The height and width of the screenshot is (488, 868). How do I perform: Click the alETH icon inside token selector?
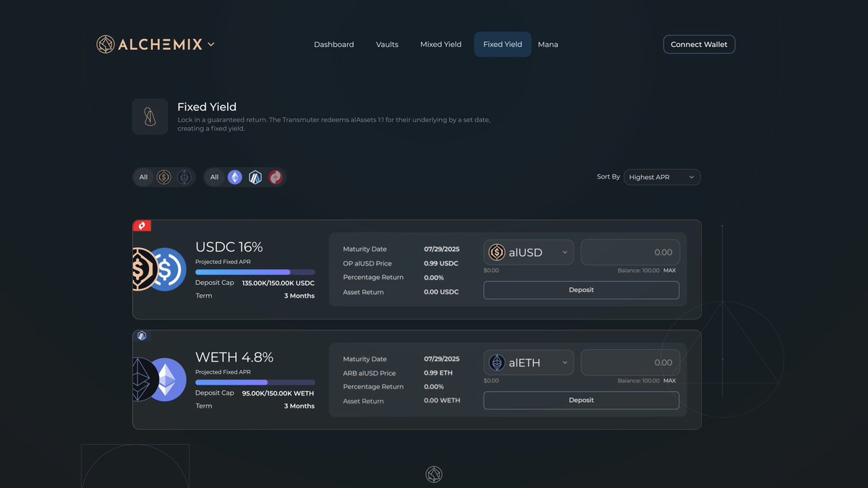[x=497, y=362]
